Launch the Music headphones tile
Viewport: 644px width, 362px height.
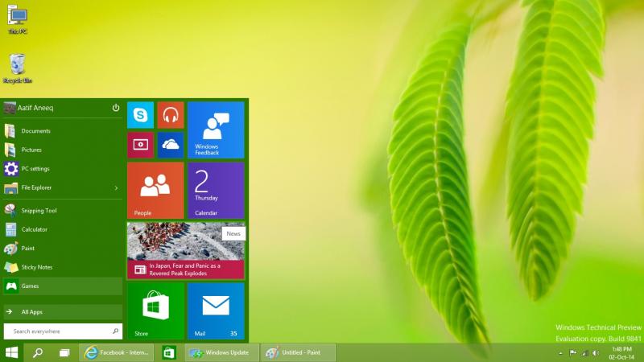coord(171,115)
